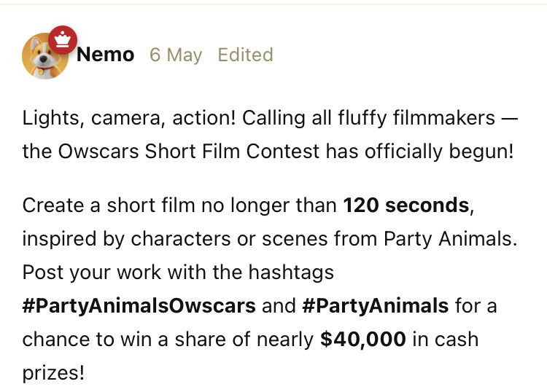The image size is (547, 392).
Task: Click the bold 120 seconds text
Action: point(406,205)
